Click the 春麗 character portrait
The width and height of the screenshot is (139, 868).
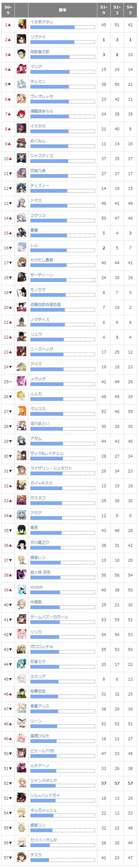click(21, 233)
